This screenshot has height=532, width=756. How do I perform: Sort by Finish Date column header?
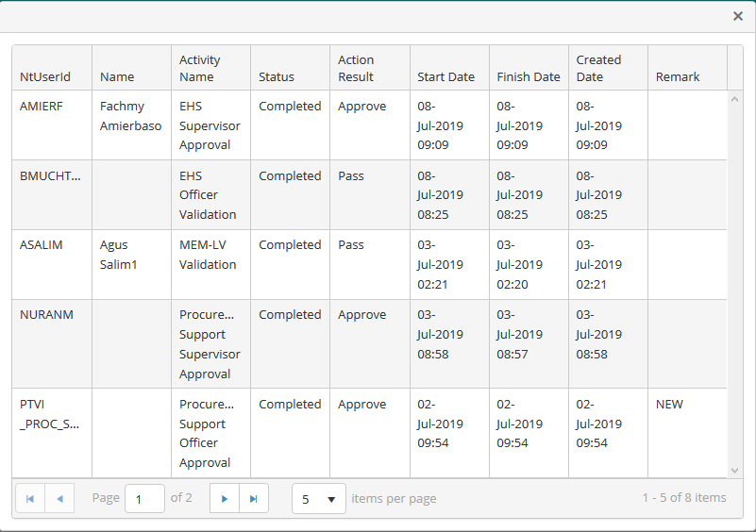[528, 76]
